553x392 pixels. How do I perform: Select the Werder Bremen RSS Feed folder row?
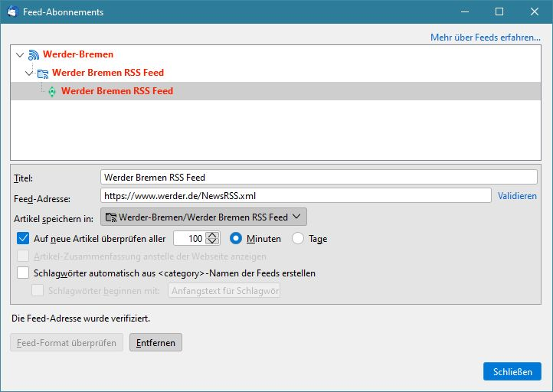(x=276, y=73)
